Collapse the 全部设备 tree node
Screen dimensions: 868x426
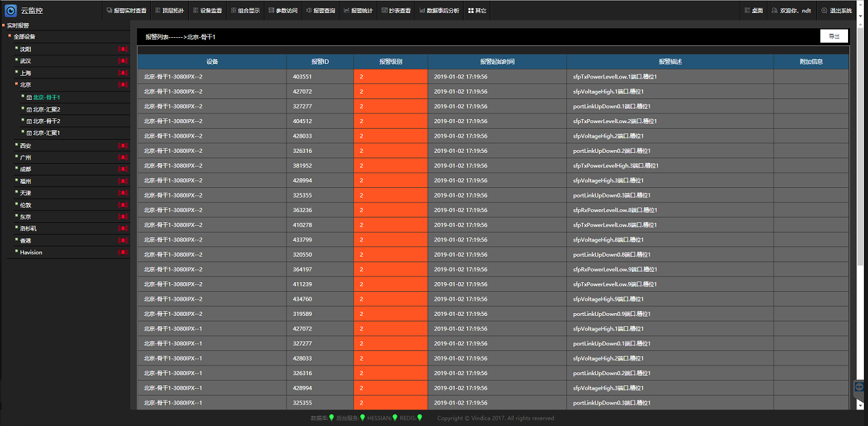pyautogui.click(x=10, y=36)
